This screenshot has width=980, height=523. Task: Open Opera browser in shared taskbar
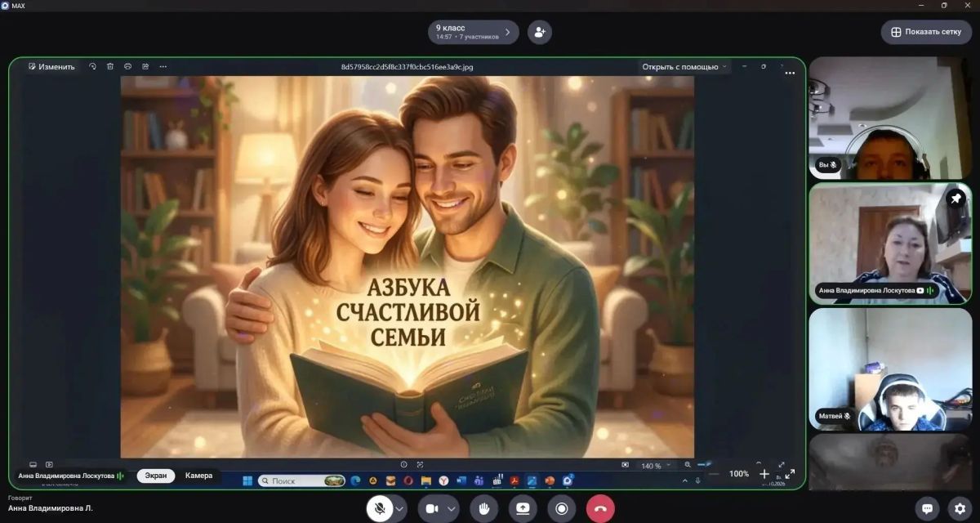pos(408,481)
